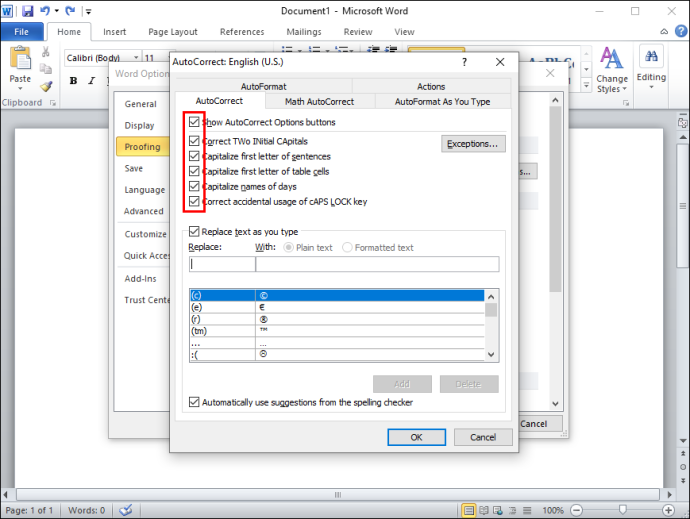Switch to Web Layout view icon

(x=498, y=510)
